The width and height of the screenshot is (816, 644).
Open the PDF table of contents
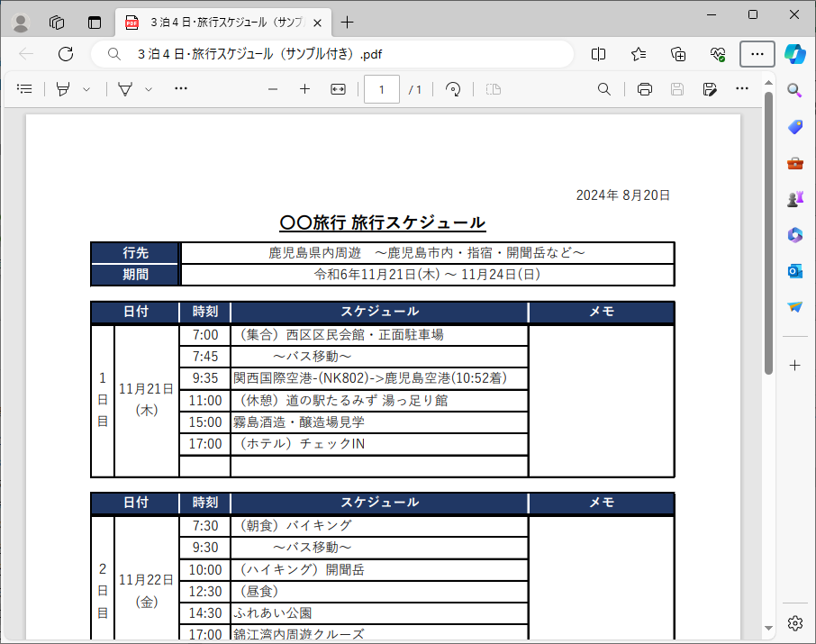24,88
